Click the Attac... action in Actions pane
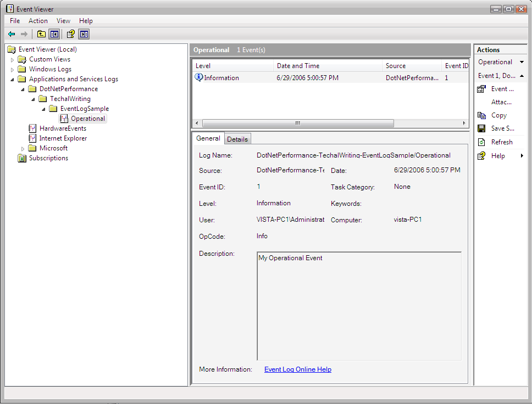The height and width of the screenshot is (404, 532). coord(501,102)
